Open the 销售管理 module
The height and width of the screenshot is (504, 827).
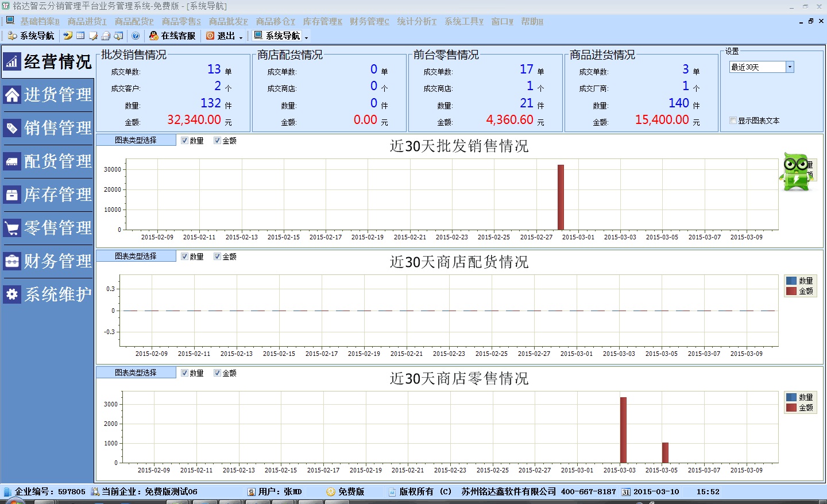(x=55, y=128)
